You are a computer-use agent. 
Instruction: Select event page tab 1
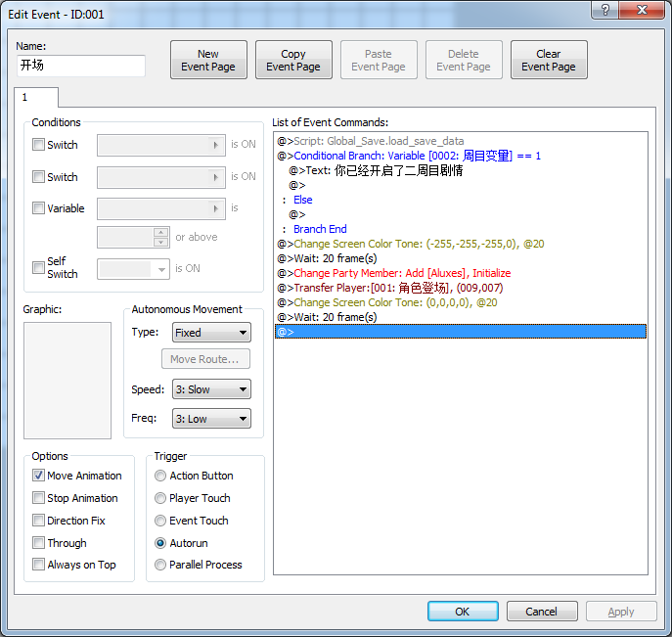(x=36, y=97)
